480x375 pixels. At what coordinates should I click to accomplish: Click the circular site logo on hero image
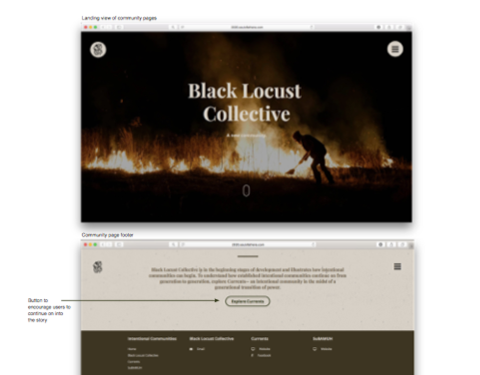coord(98,50)
